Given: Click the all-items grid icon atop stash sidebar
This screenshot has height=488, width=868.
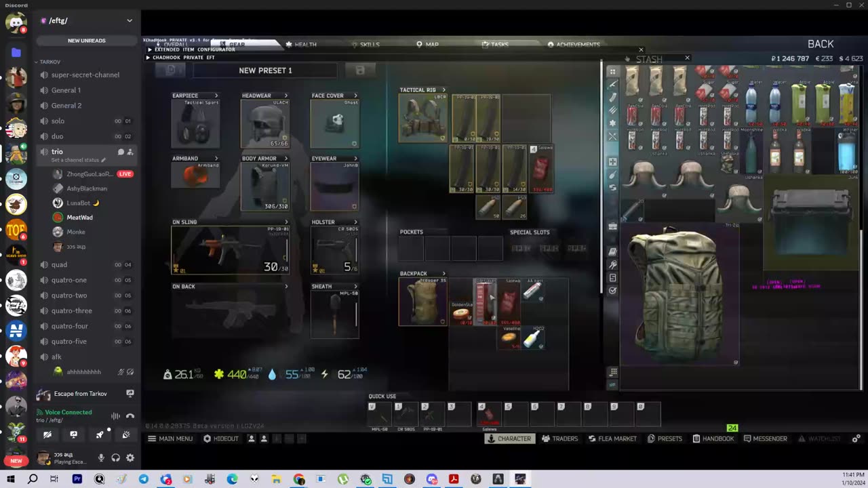Looking at the screenshot, I should (613, 71).
